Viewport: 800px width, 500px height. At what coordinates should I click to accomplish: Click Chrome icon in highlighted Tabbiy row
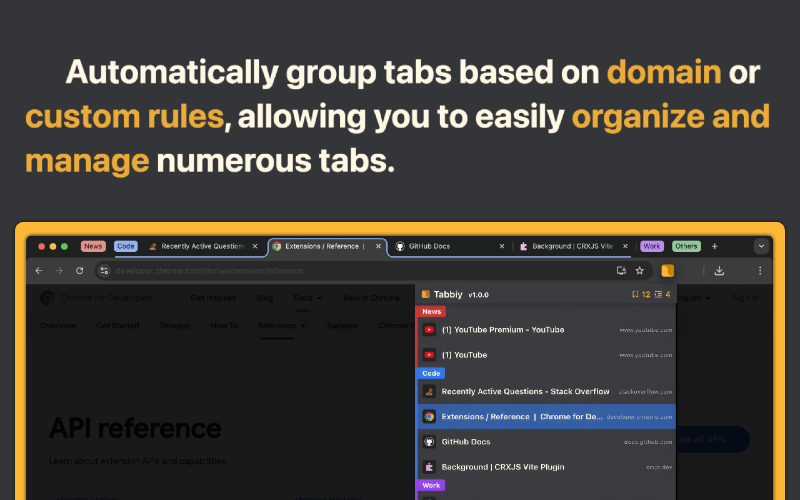pos(429,416)
